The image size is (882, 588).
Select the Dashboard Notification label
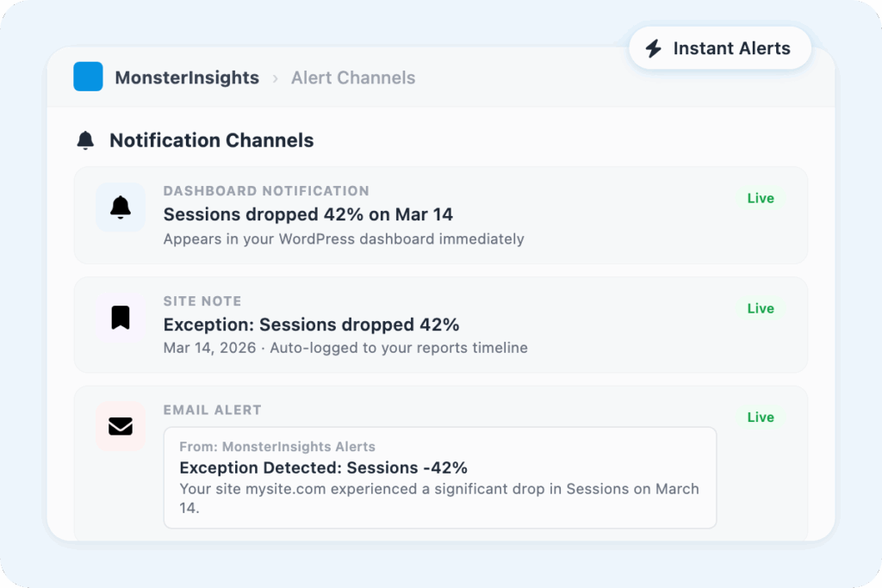(266, 191)
